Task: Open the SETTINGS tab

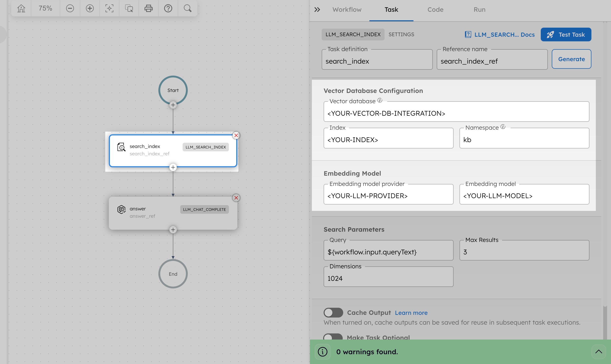Action: point(401,34)
